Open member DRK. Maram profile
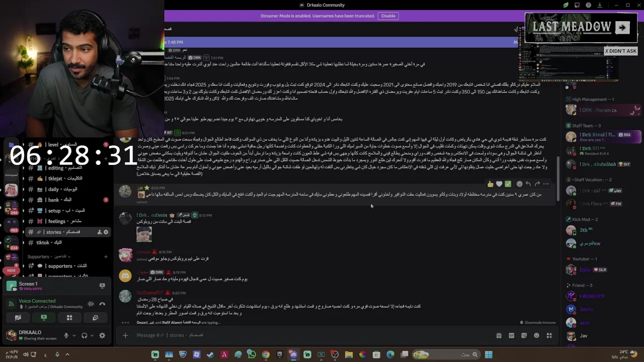This screenshot has height=362, width=644. pos(603,110)
